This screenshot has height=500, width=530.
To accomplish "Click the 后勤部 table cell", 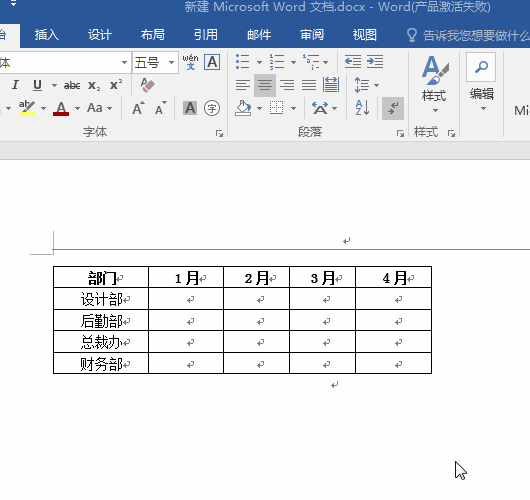I will click(x=101, y=320).
